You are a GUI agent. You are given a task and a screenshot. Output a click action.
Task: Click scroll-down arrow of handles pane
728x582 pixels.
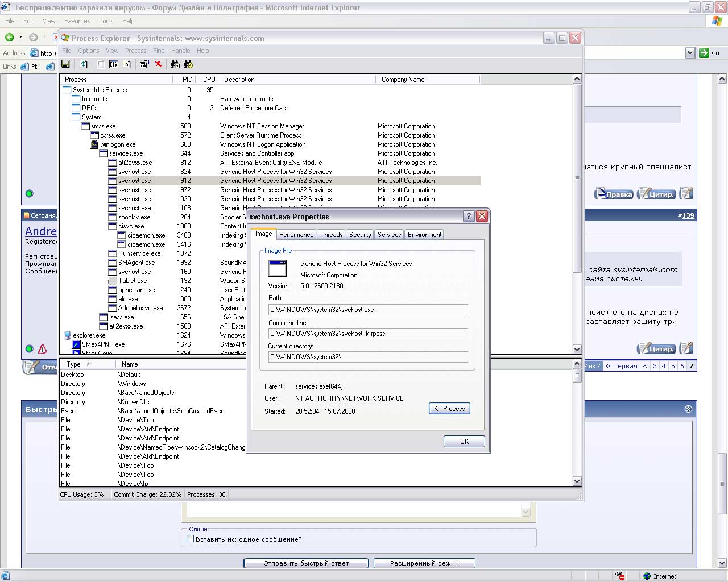pyautogui.click(x=577, y=481)
